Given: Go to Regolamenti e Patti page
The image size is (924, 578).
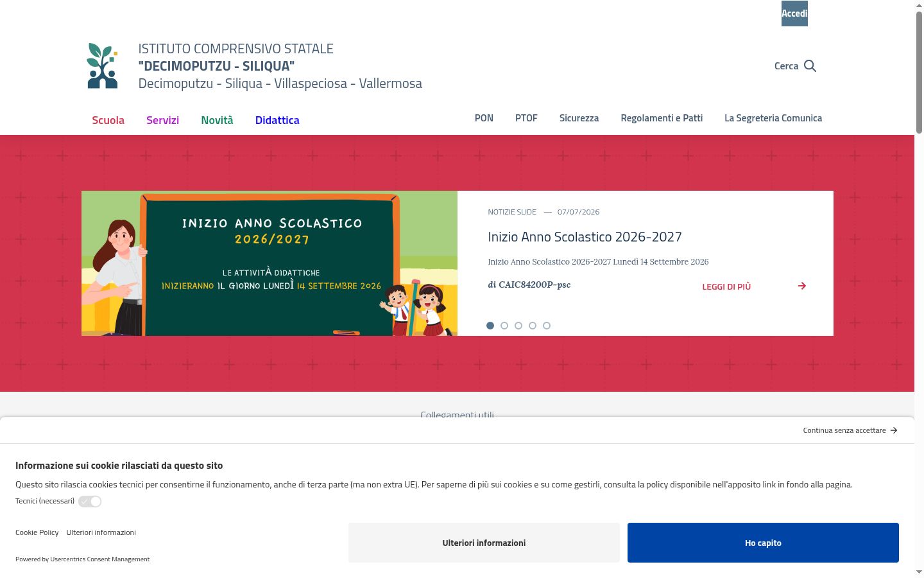Looking at the screenshot, I should tap(662, 118).
